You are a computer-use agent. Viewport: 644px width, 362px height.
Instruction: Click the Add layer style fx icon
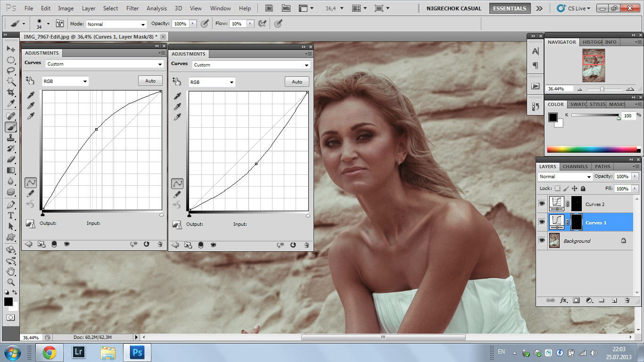coord(563,300)
